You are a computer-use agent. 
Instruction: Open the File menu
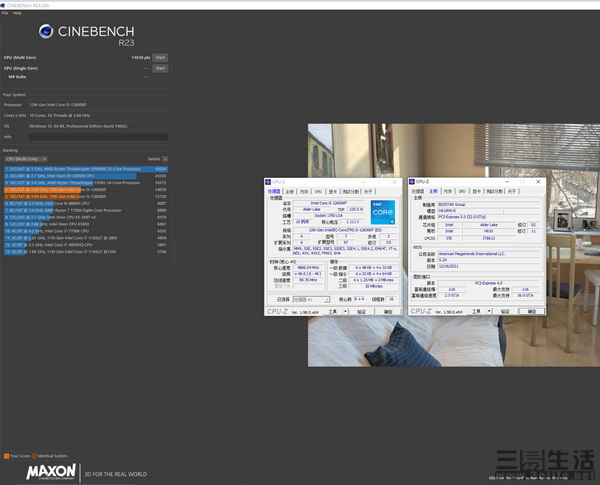(x=5, y=13)
